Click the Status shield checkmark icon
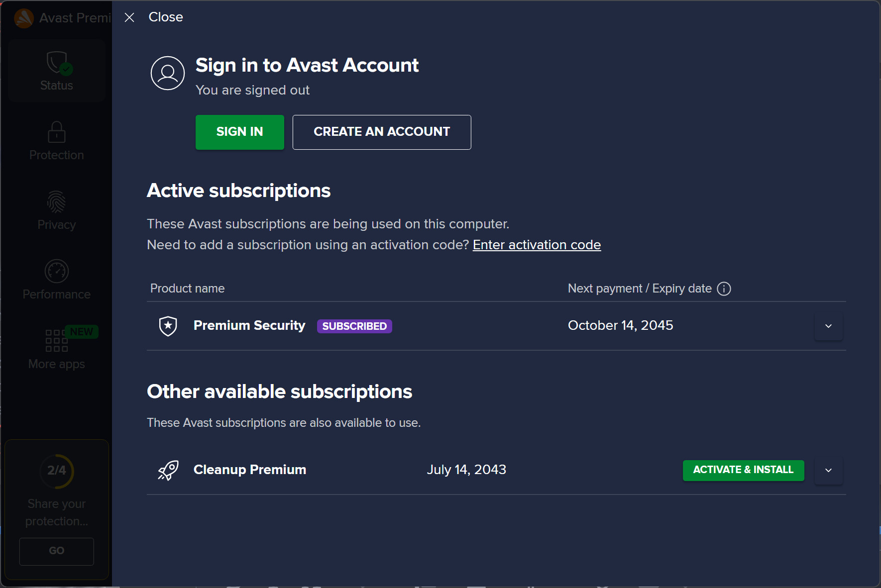Image resolution: width=881 pixels, height=588 pixels. [x=59, y=63]
